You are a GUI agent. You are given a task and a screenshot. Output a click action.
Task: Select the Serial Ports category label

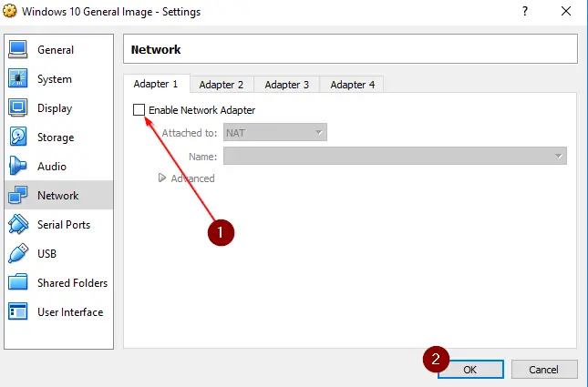pyautogui.click(x=64, y=224)
